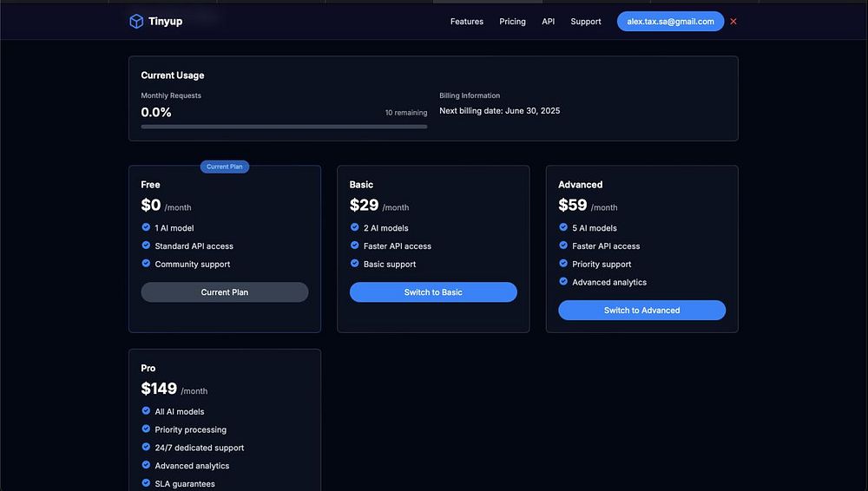Click the check icon beside All AI models
Screen dimensions: 868x491
click(x=146, y=410)
